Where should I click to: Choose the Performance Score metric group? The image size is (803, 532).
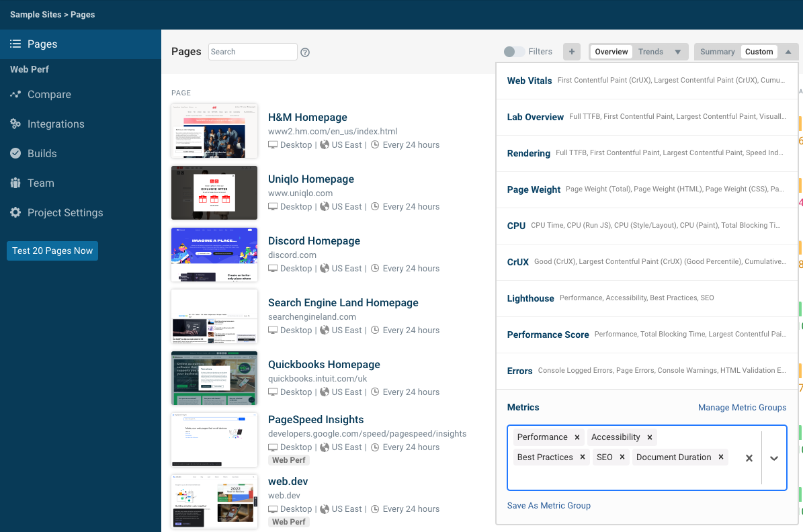[x=647, y=335]
